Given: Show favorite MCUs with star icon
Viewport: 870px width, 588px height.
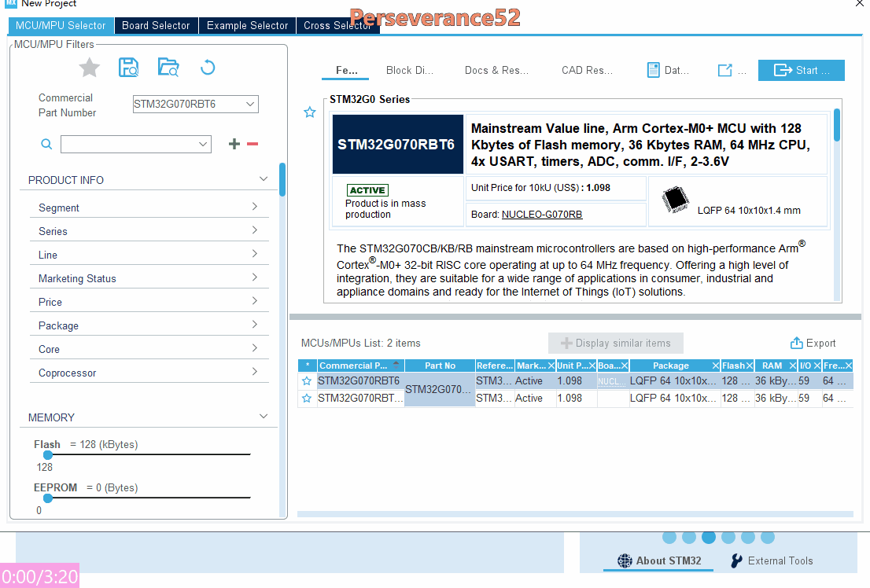Looking at the screenshot, I should tap(89, 68).
